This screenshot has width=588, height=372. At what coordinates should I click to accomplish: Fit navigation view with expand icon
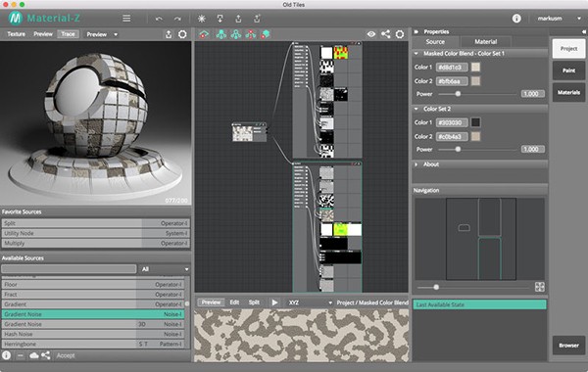(540, 287)
